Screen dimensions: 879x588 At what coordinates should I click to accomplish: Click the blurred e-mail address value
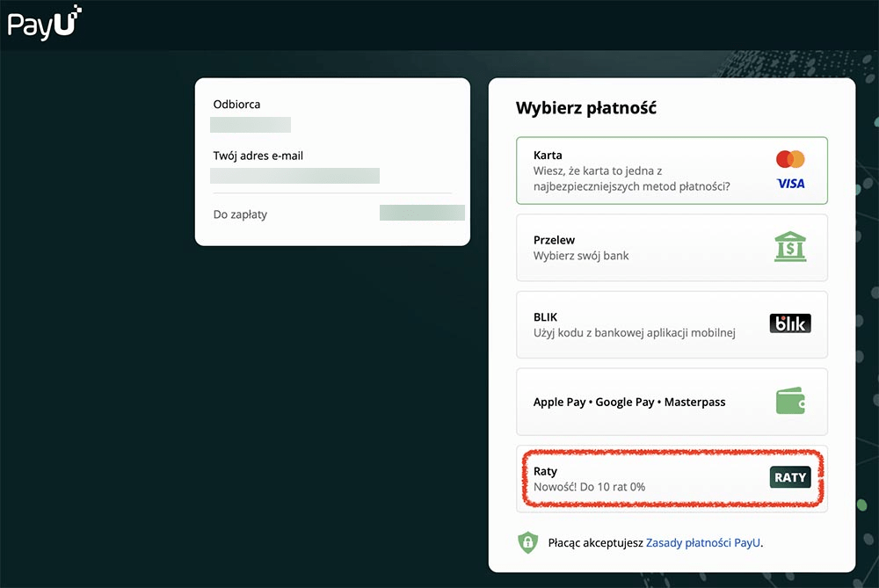(x=294, y=176)
